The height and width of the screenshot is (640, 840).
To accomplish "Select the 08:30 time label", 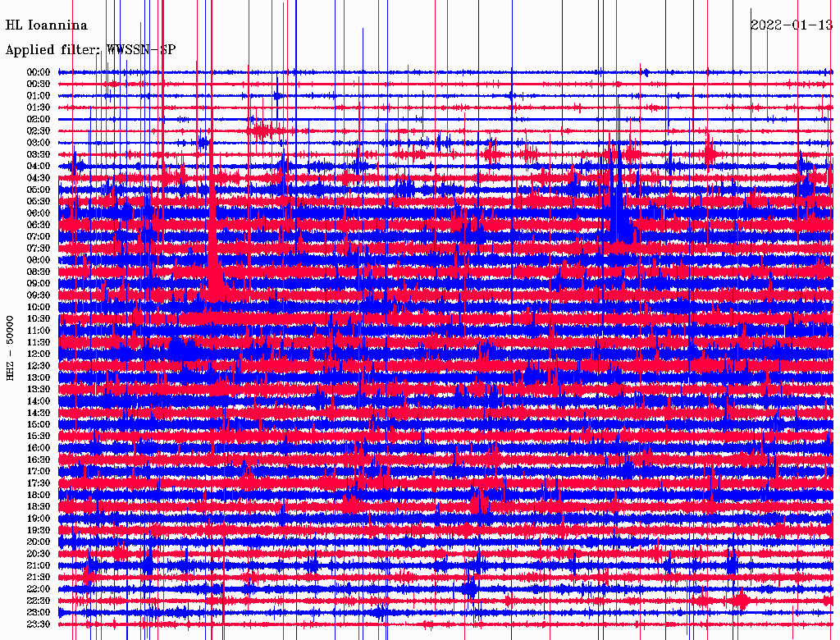I will coord(39,272).
